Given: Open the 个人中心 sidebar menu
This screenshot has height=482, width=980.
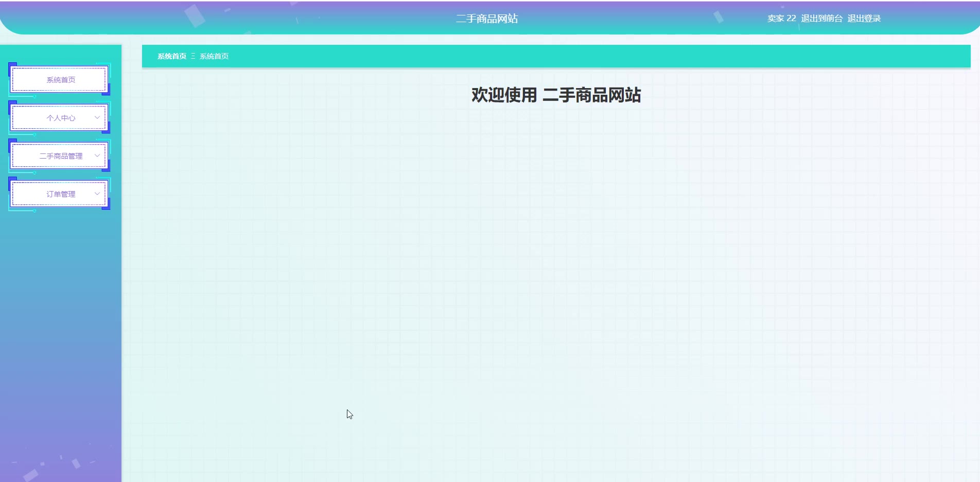Looking at the screenshot, I should 59,118.
